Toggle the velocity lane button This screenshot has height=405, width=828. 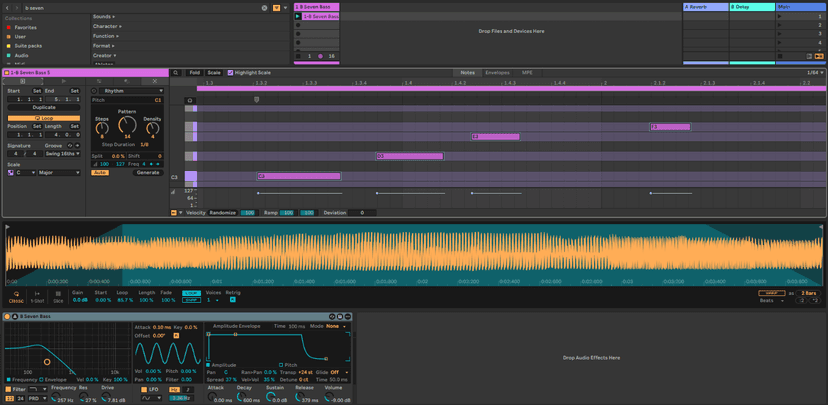[174, 213]
